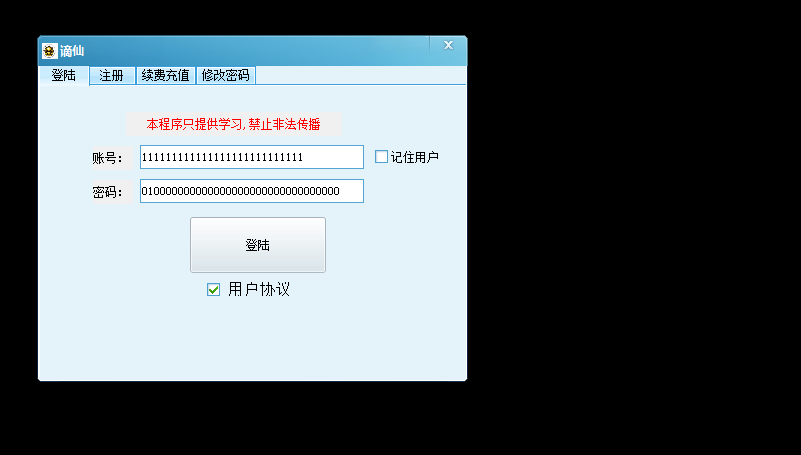
Task: Click empty title bar area left of close button
Action: 255,51
